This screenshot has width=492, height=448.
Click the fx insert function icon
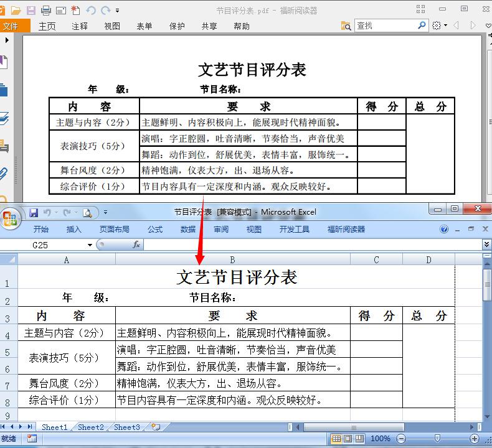tap(137, 245)
